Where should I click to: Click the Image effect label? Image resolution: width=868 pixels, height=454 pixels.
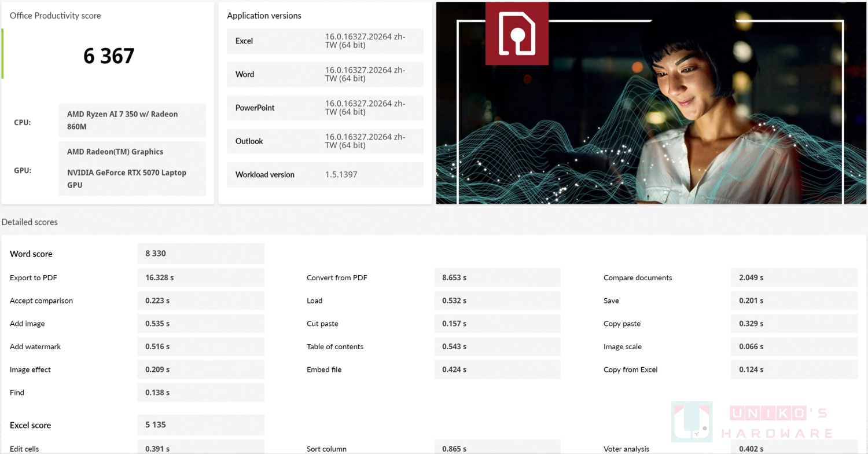[x=31, y=369]
